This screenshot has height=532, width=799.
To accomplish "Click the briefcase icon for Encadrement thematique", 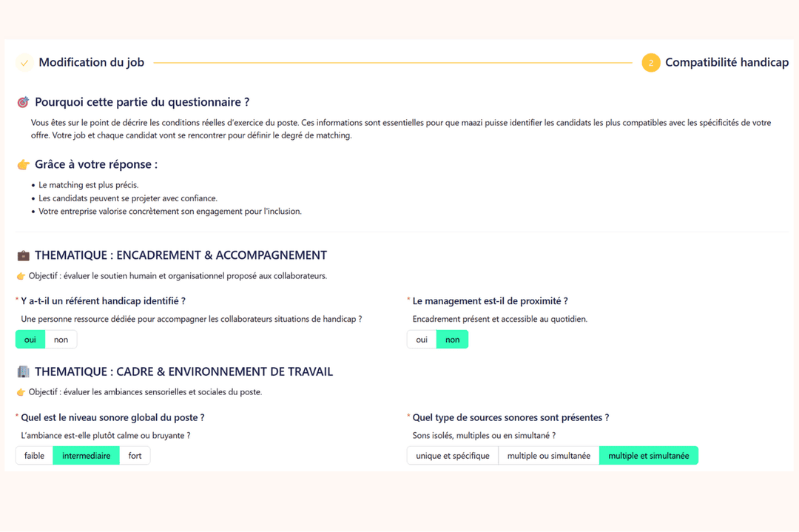I will [x=23, y=255].
